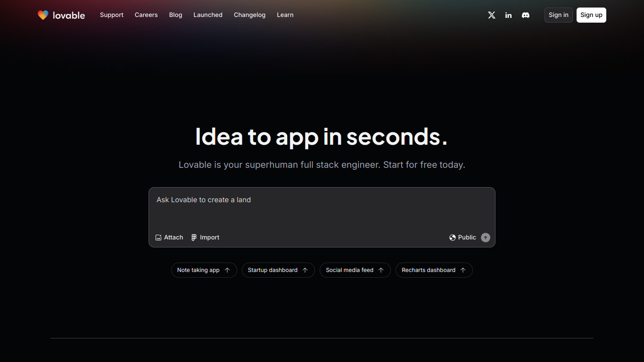Viewport: 644px width, 362px height.
Task: Click the Import button label
Action: point(209,238)
